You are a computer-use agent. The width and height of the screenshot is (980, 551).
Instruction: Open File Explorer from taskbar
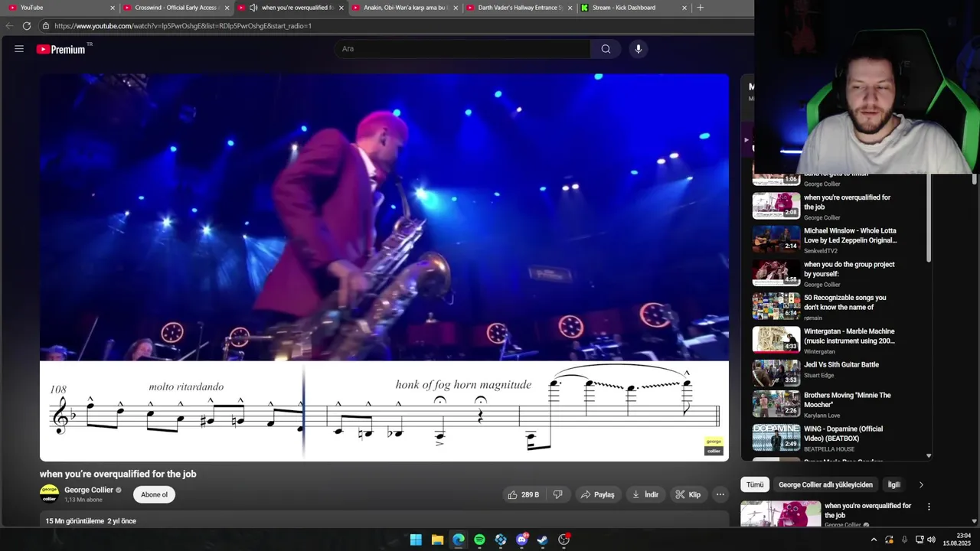[437, 540]
